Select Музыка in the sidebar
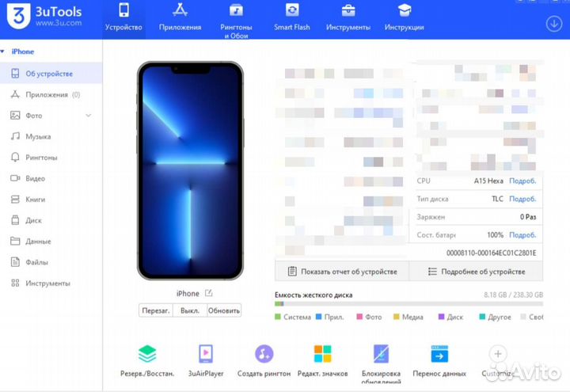Image resolution: width=570 pixels, height=392 pixels. click(38, 136)
